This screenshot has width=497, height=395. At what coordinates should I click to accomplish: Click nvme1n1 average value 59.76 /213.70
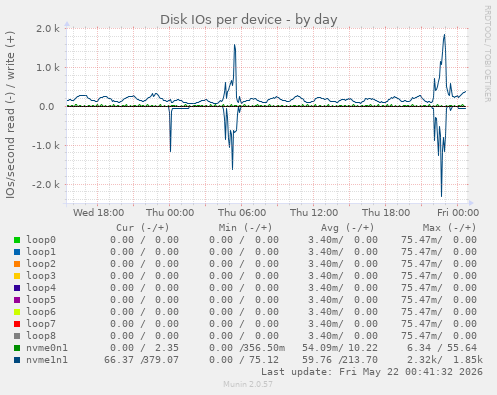coord(340,360)
